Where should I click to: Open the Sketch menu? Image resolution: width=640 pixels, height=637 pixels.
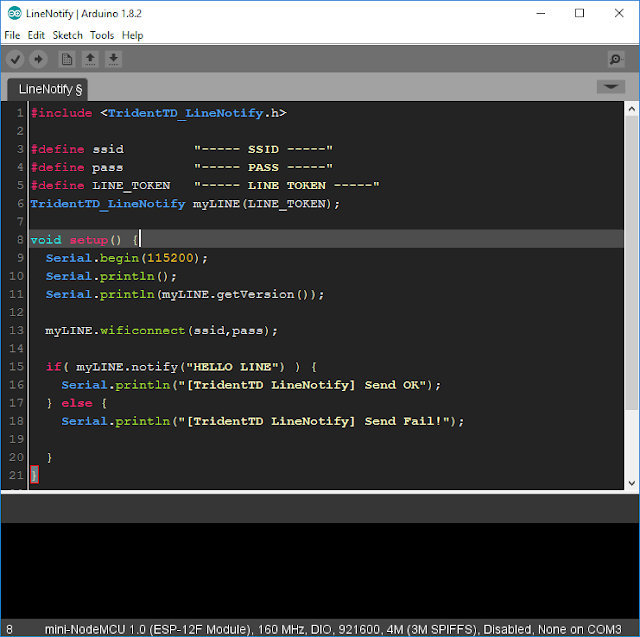[68, 36]
